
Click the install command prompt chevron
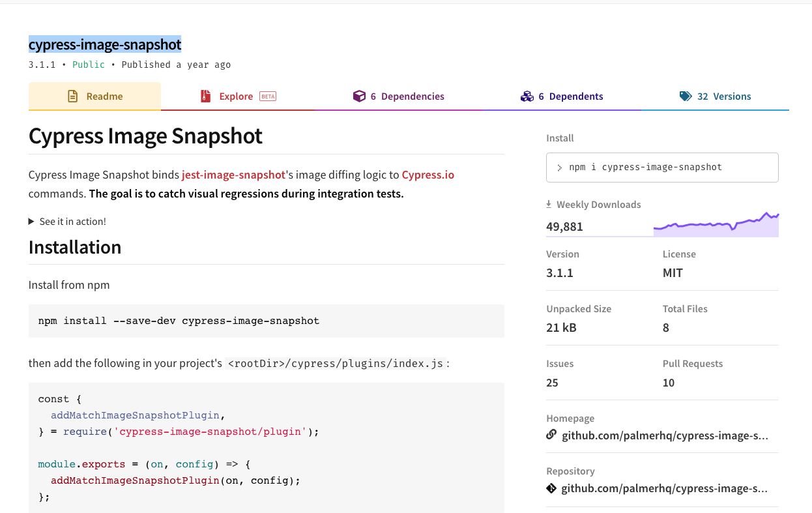tap(559, 168)
